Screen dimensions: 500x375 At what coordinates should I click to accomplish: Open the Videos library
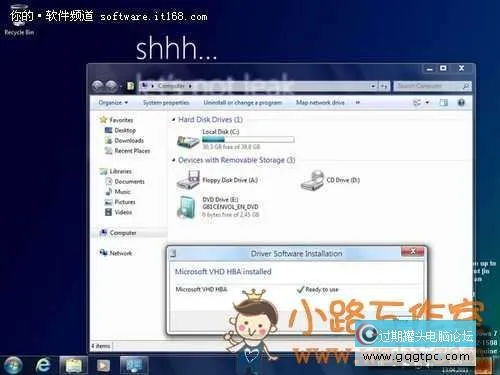(x=119, y=212)
